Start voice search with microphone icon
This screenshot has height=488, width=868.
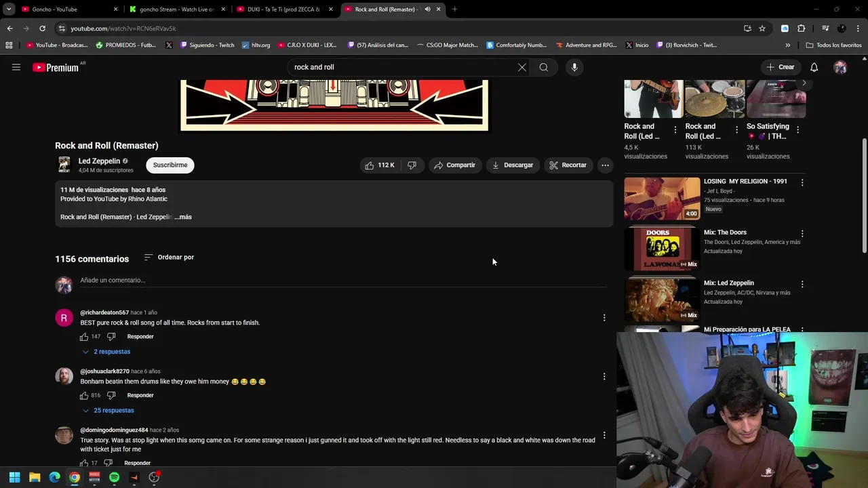point(574,67)
